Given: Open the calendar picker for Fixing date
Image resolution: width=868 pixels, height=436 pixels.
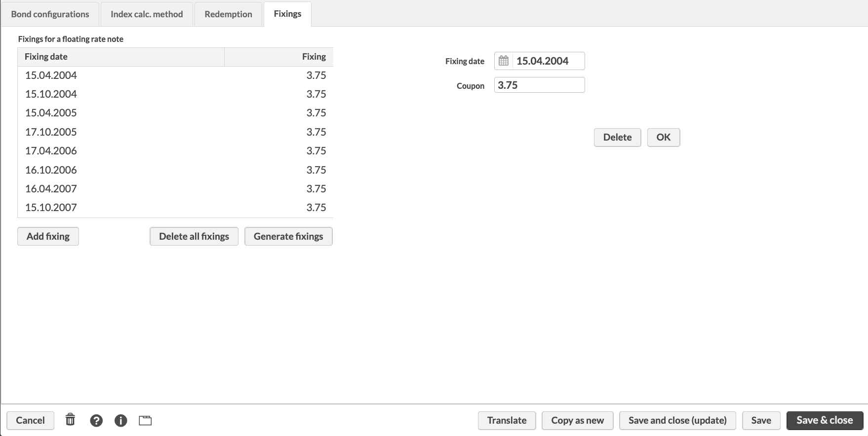Looking at the screenshot, I should click(504, 61).
